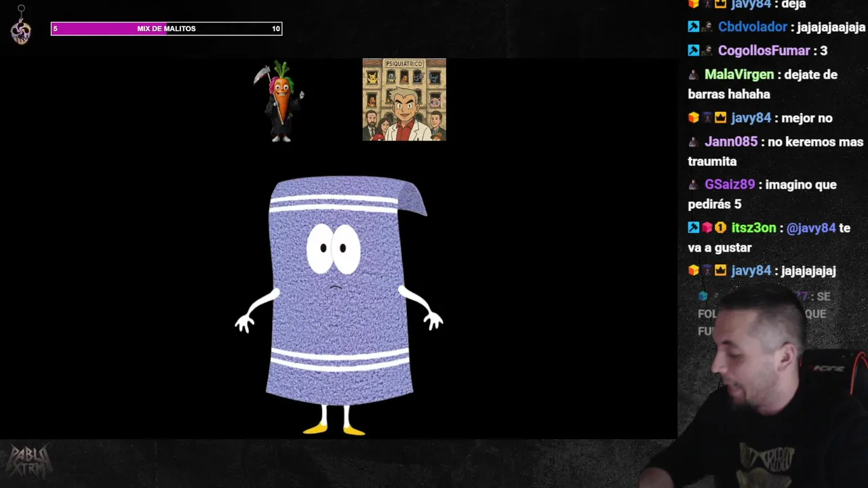Click javy84's name beside 'jajajajajaj'

(751, 270)
